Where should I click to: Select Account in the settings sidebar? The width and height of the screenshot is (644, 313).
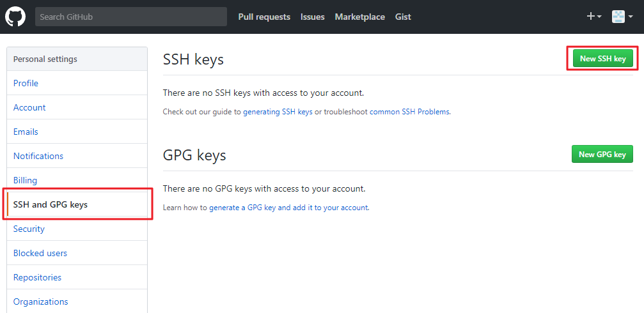[77, 107]
